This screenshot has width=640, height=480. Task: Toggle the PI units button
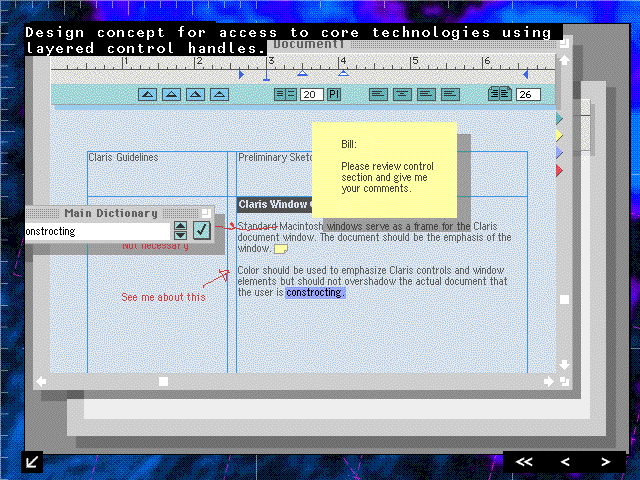click(x=334, y=95)
